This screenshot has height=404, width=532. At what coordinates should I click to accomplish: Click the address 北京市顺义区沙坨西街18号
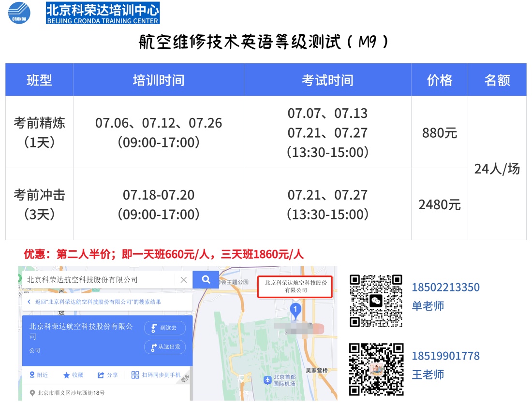point(71,393)
